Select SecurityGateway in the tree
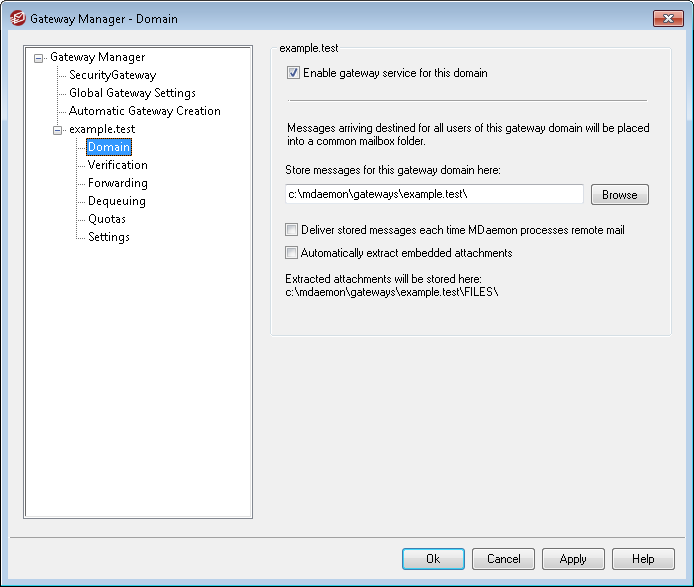 (x=112, y=75)
